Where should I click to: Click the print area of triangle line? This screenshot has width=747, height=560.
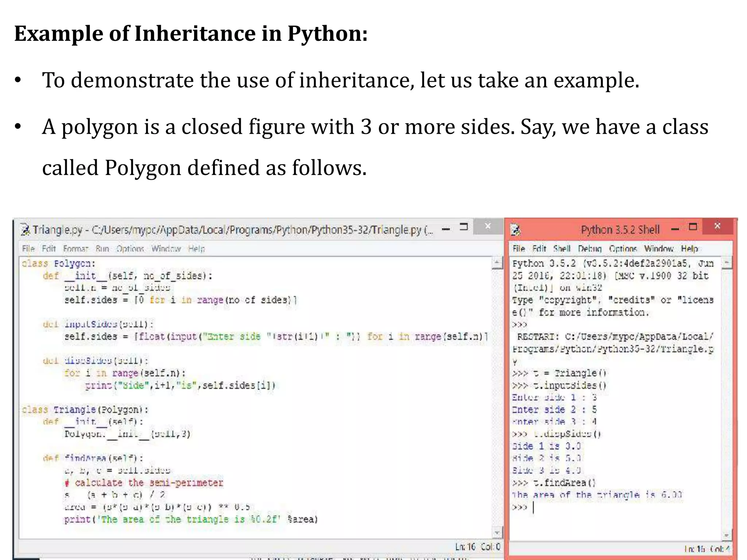(191, 519)
